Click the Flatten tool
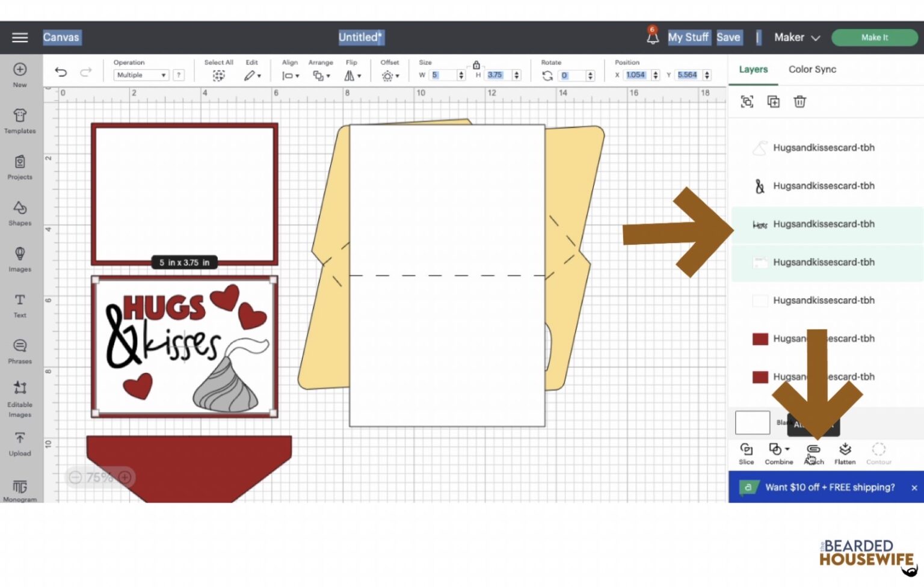This screenshot has height=587, width=924. click(845, 453)
